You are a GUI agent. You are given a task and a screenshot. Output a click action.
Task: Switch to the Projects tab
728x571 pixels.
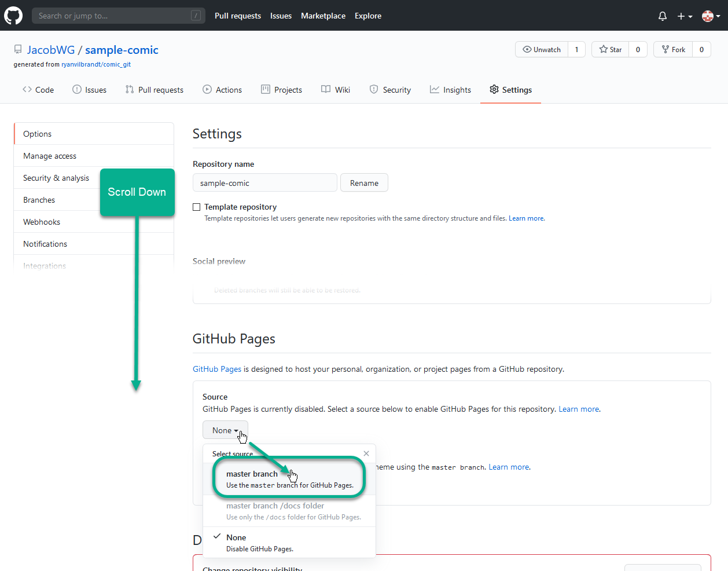(282, 90)
